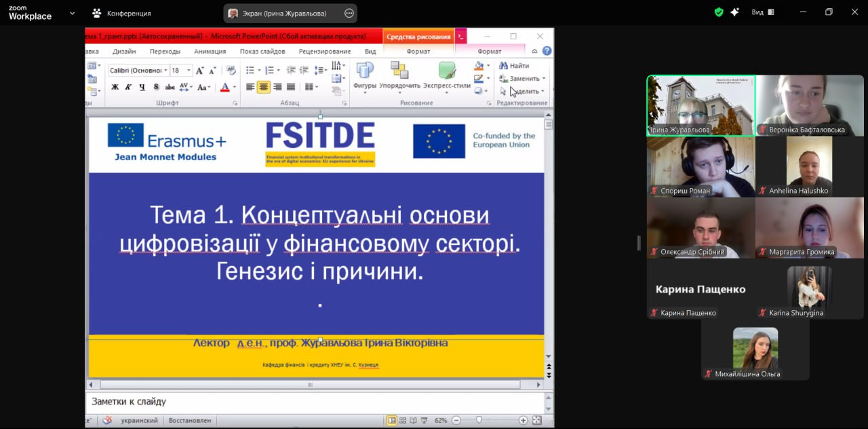
Task: Click Zoom AI Companion sparkle icon
Action: (x=735, y=12)
